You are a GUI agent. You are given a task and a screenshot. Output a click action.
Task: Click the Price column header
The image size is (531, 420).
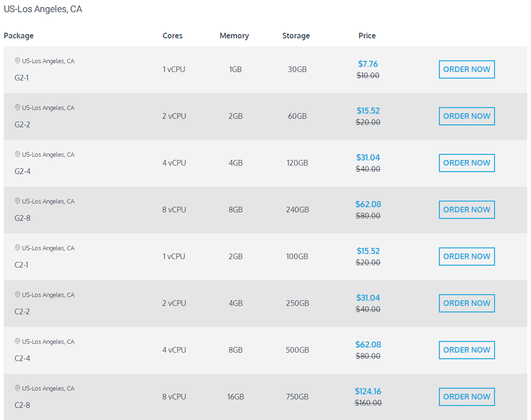tap(367, 36)
